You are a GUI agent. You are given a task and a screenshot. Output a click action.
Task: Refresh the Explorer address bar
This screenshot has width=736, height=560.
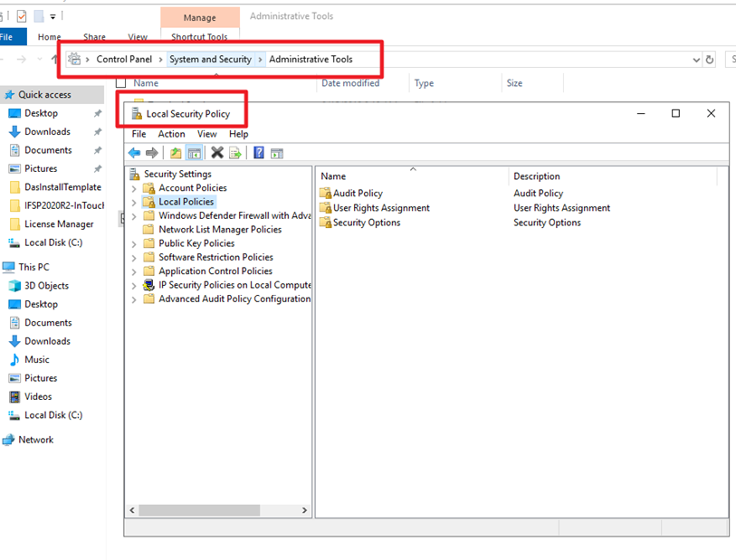tap(710, 60)
